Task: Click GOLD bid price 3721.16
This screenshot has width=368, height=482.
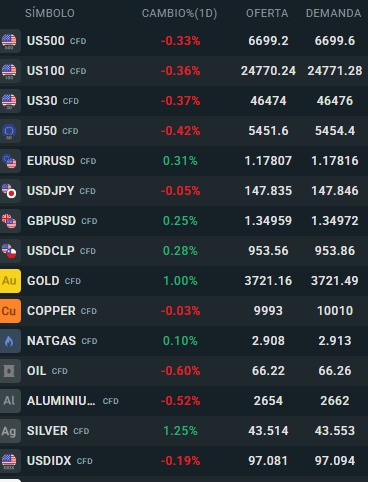Action: pyautogui.click(x=268, y=281)
